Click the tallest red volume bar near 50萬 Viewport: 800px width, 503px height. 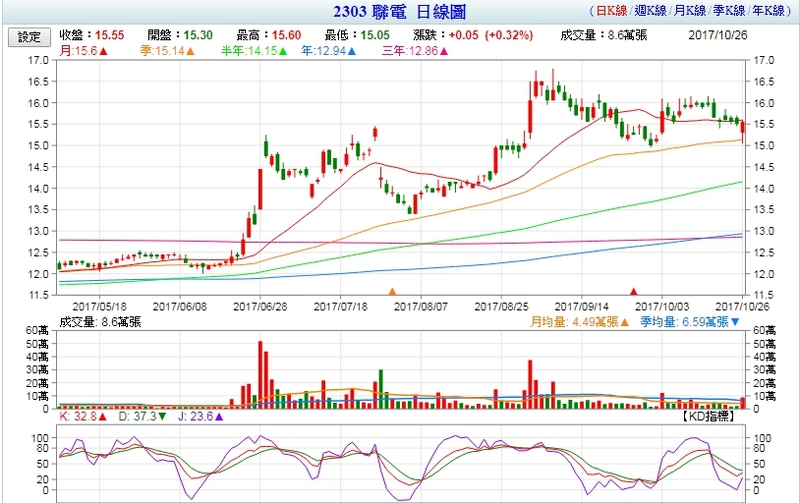[260, 375]
